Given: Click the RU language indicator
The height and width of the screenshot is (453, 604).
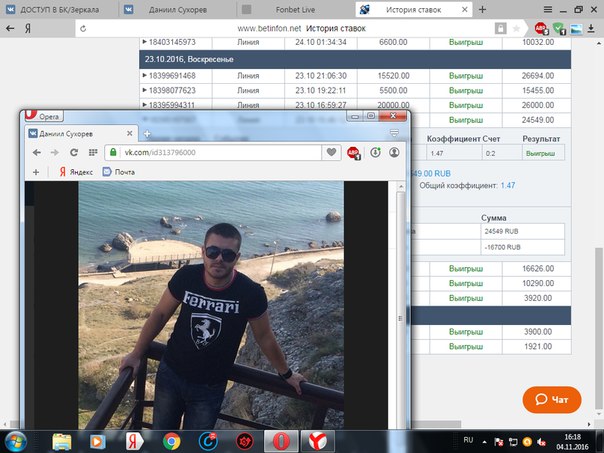Looking at the screenshot, I should [x=468, y=440].
